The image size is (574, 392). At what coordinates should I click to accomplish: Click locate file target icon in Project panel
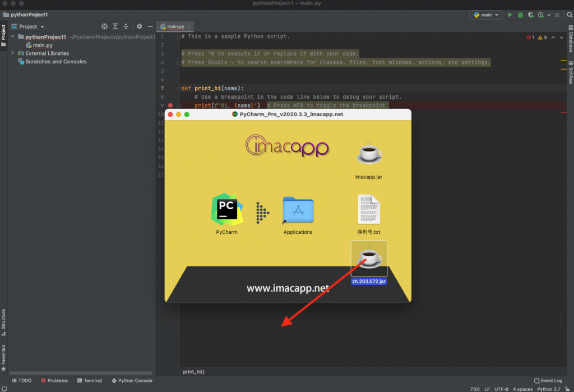[x=104, y=26]
